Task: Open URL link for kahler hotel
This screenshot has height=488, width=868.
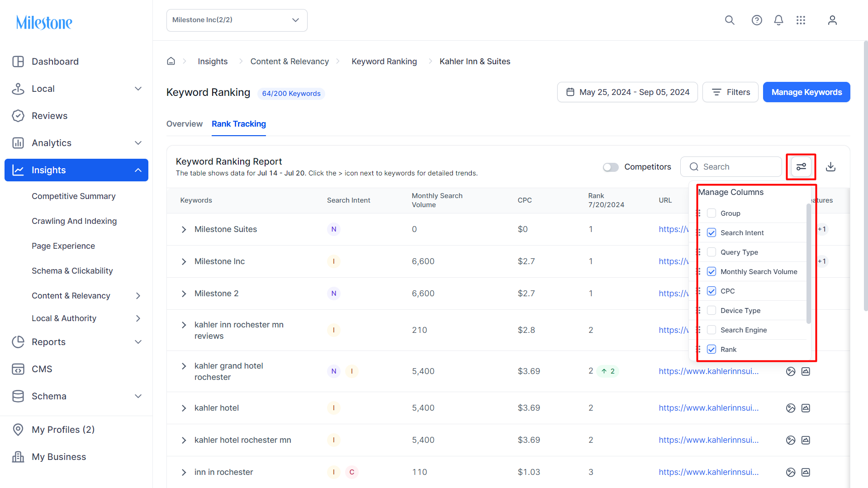Action: click(709, 408)
